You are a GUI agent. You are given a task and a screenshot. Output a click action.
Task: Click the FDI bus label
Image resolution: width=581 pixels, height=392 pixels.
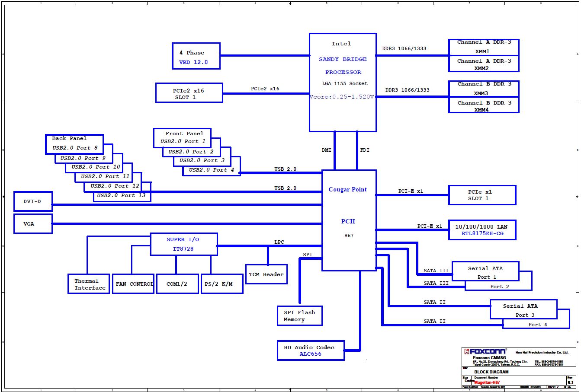(x=365, y=150)
